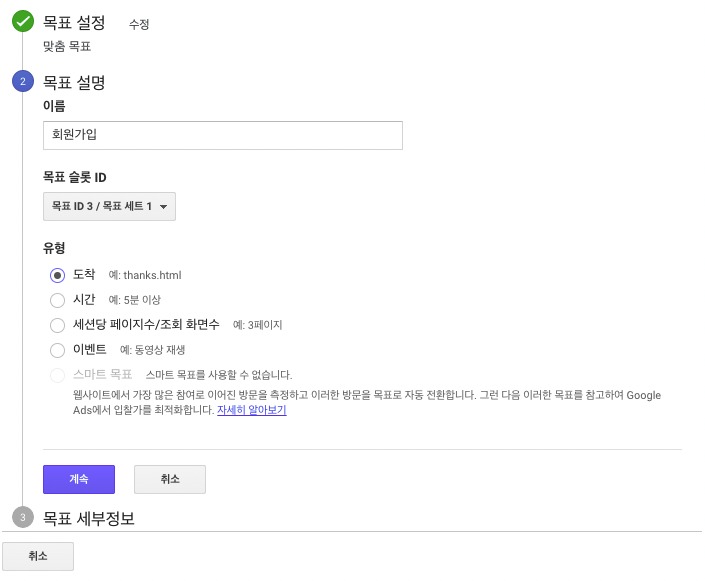Click the 예: thanks.html example text
705x581 pixels.
[145, 275]
